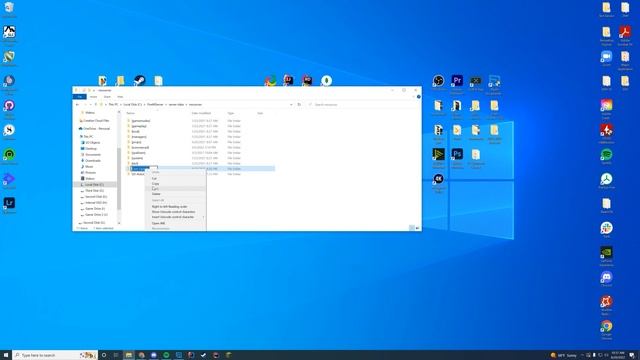Select Documents in navigation pane
Image resolution: width=640 pixels, height=360 pixels.
91,154
